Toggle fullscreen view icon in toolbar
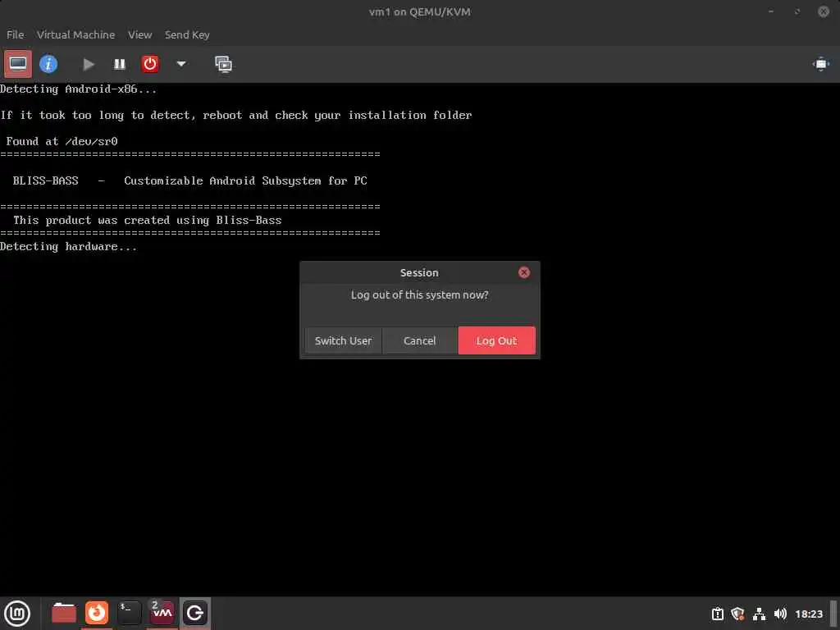 click(x=820, y=64)
